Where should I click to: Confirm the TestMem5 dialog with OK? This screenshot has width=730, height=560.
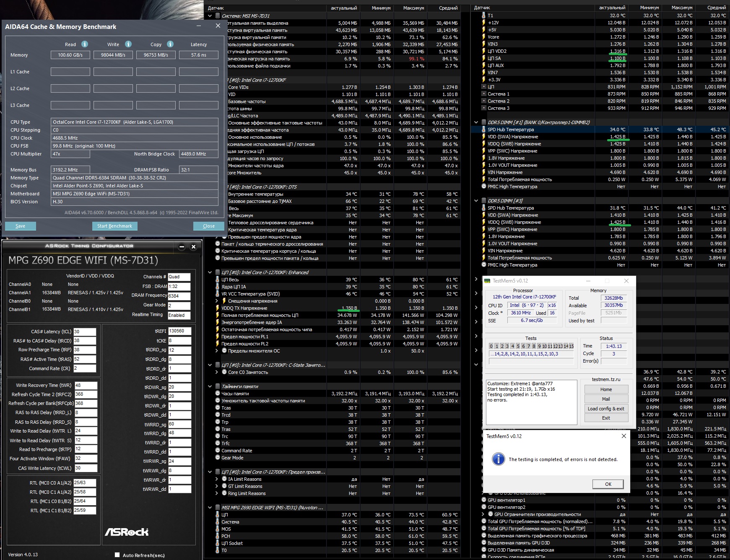tap(608, 484)
